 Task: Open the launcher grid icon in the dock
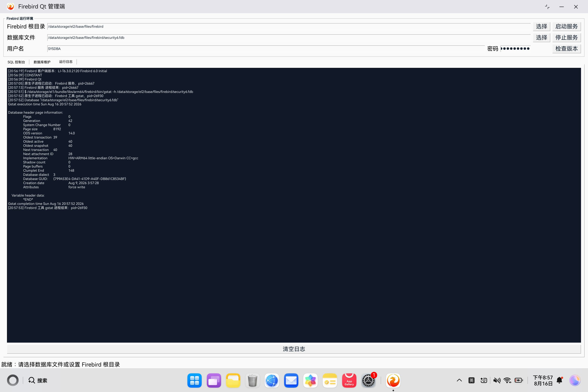click(x=194, y=381)
